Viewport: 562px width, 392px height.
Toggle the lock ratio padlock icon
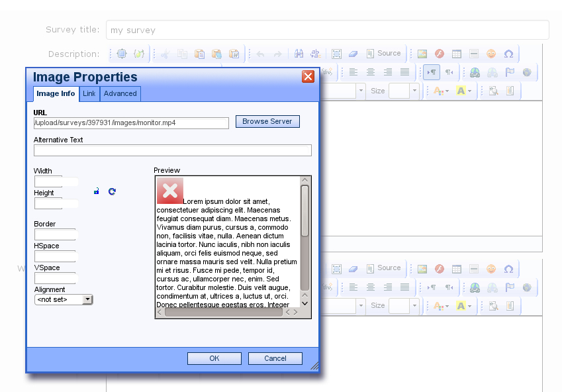pos(97,191)
